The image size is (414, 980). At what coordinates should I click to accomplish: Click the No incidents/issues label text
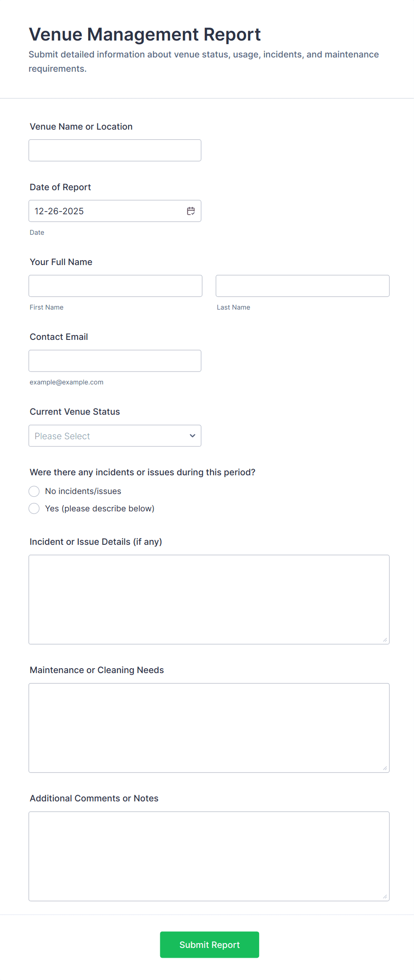[x=83, y=491]
